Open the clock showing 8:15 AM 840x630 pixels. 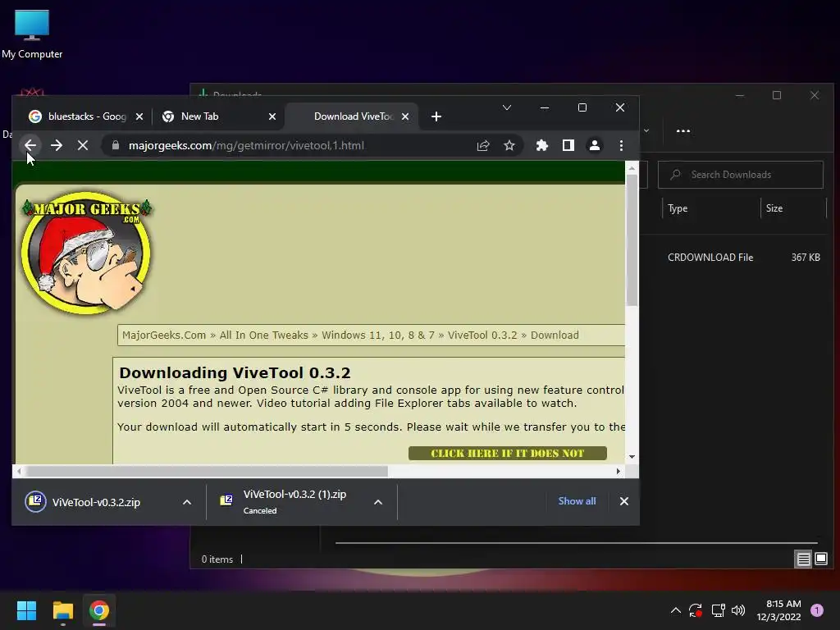778,610
